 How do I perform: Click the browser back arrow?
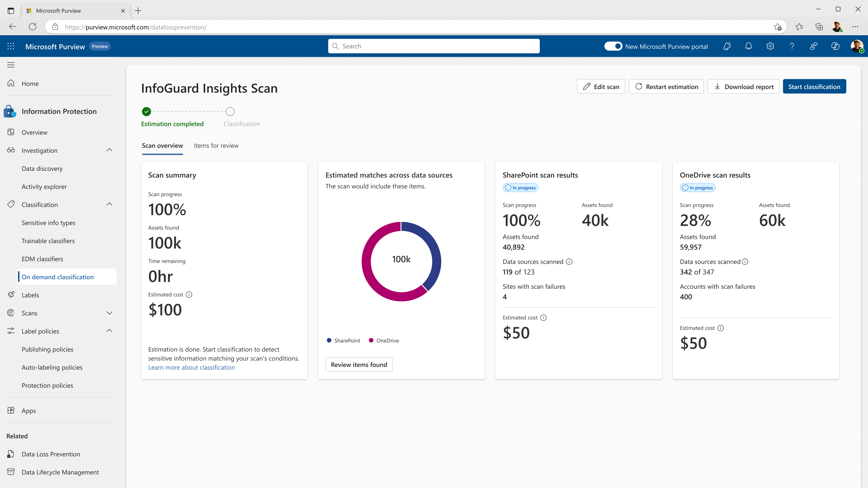coord(13,27)
